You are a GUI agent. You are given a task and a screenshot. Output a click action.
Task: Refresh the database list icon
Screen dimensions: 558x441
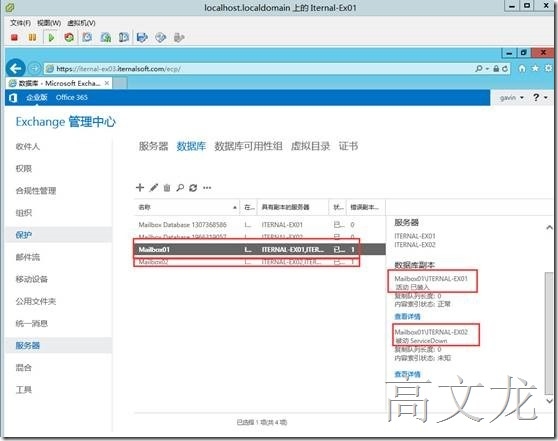193,188
